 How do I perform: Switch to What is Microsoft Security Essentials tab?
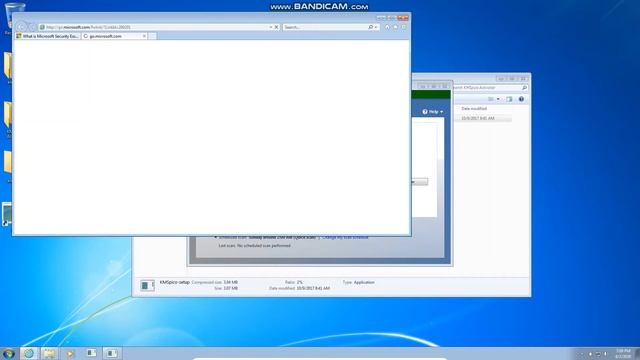pos(47,36)
